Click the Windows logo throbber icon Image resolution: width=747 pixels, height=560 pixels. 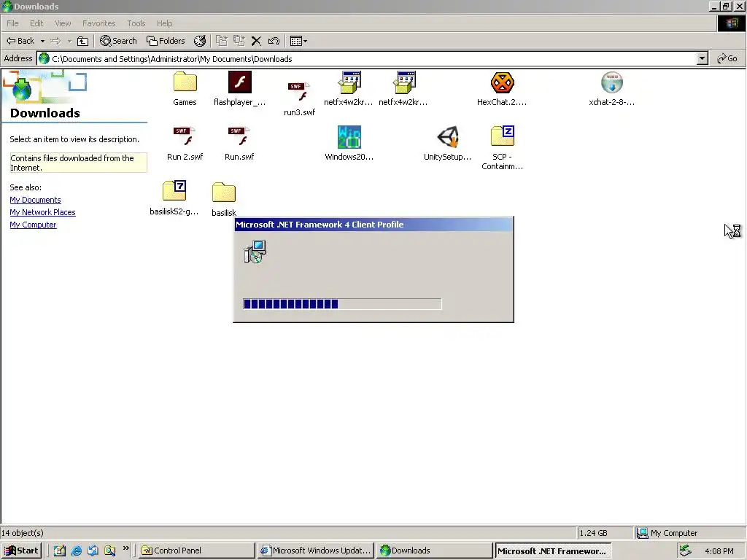pyautogui.click(x=732, y=23)
